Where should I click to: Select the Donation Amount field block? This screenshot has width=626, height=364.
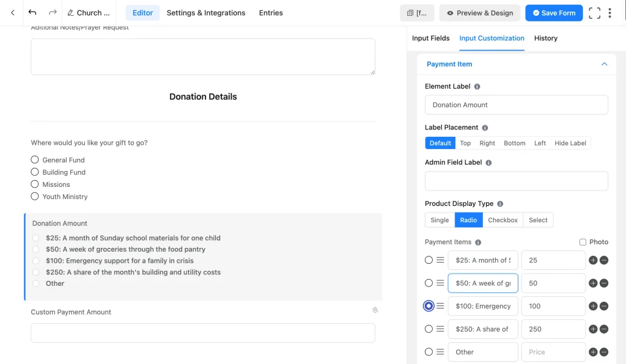coord(203,257)
